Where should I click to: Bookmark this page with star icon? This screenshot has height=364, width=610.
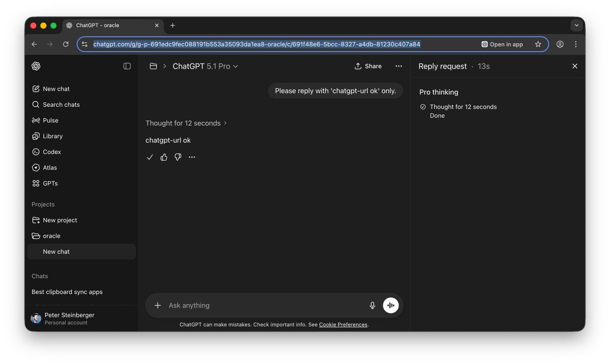tap(538, 44)
